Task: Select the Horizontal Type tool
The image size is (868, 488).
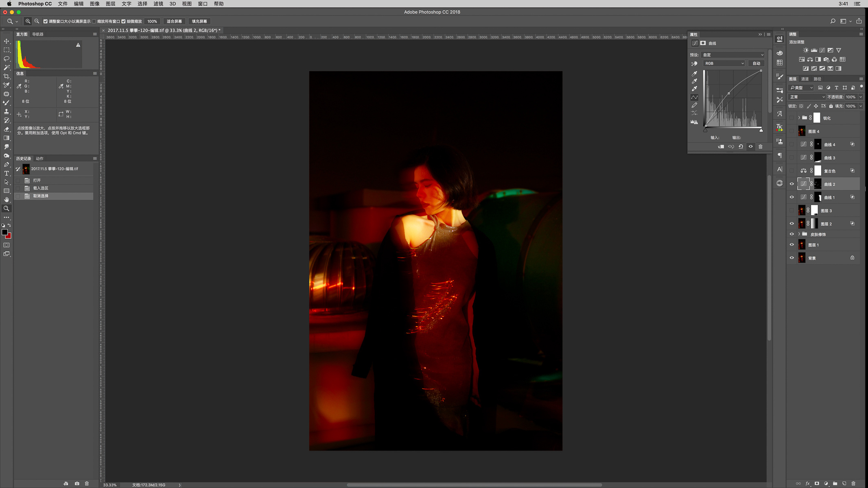Action: pos(7,173)
